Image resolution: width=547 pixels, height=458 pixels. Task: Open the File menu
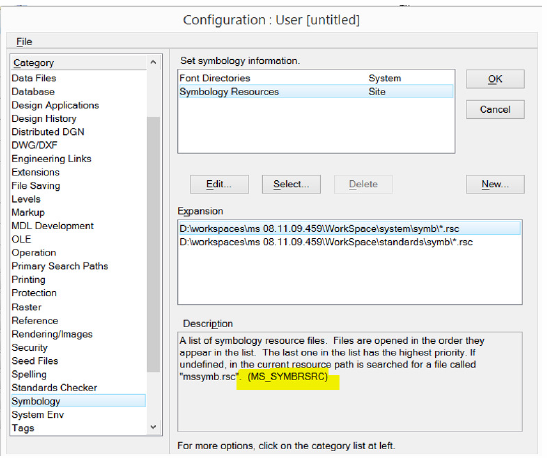(x=24, y=42)
